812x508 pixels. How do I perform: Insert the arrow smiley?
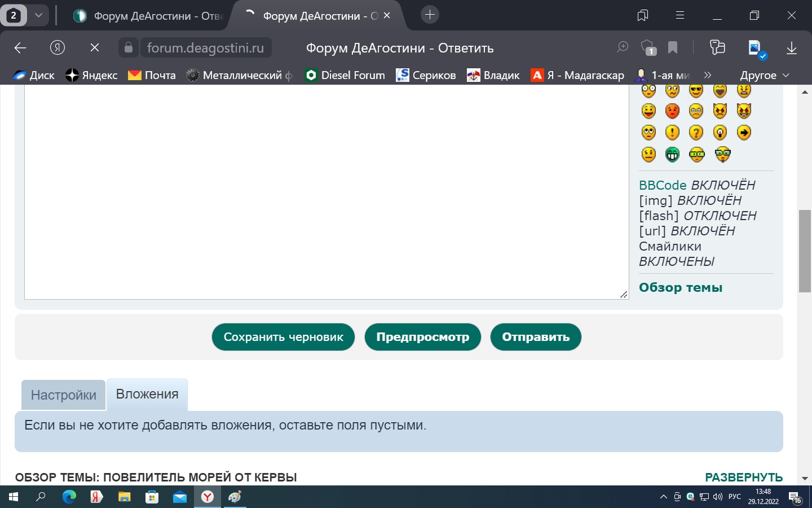(x=744, y=133)
